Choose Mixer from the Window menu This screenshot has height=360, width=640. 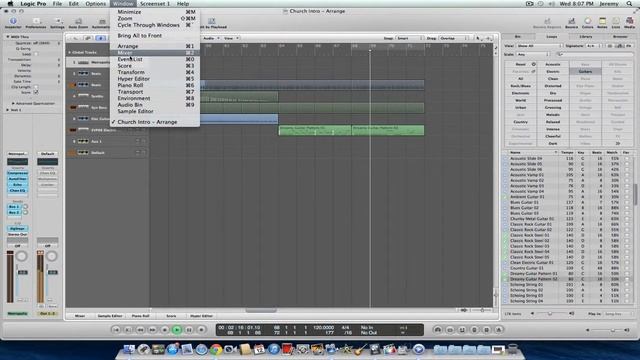pyautogui.click(x=155, y=53)
